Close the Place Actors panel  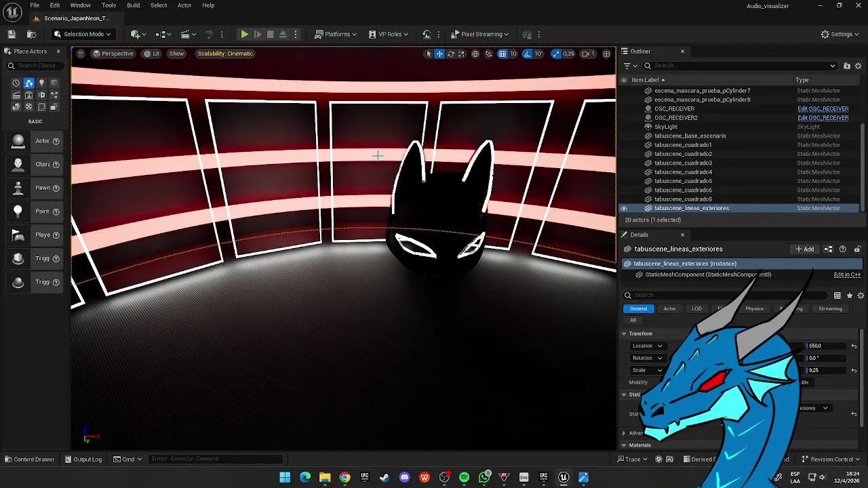click(x=58, y=52)
